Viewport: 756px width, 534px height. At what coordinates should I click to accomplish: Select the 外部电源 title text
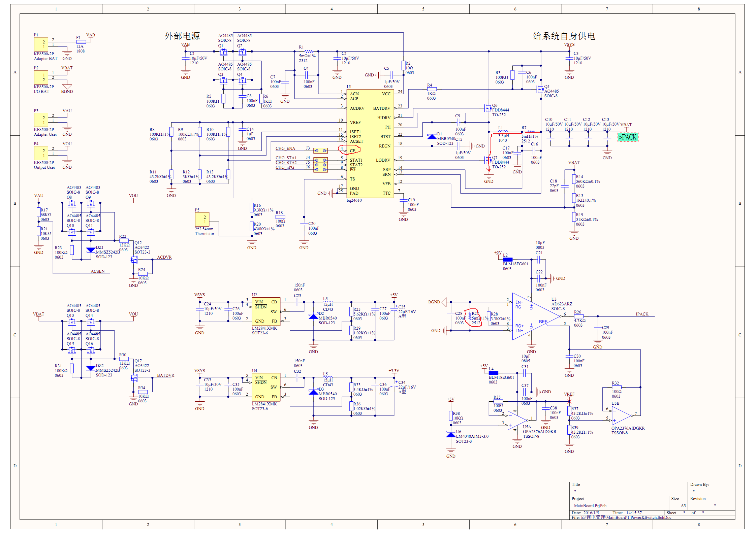pos(182,36)
